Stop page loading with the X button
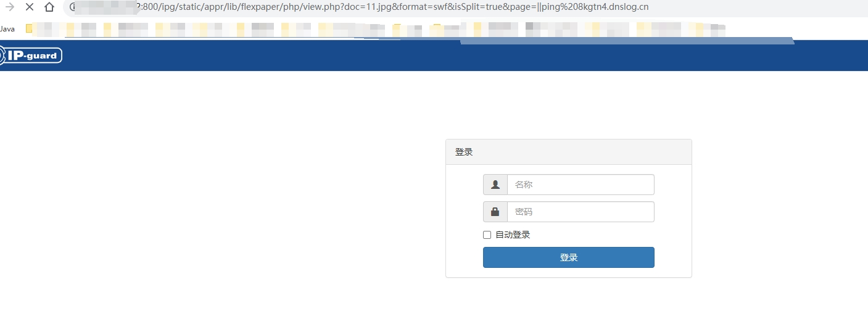Screen dimensions: 868x329 [x=29, y=7]
